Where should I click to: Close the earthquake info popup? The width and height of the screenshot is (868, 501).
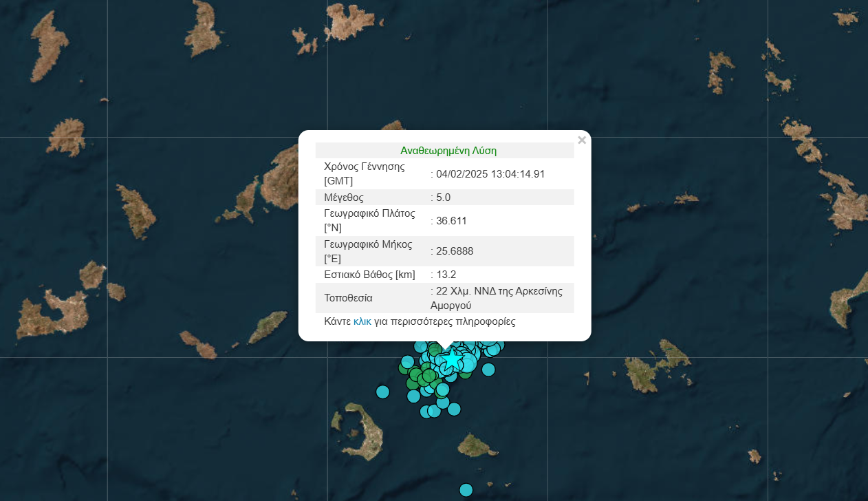pyautogui.click(x=582, y=140)
